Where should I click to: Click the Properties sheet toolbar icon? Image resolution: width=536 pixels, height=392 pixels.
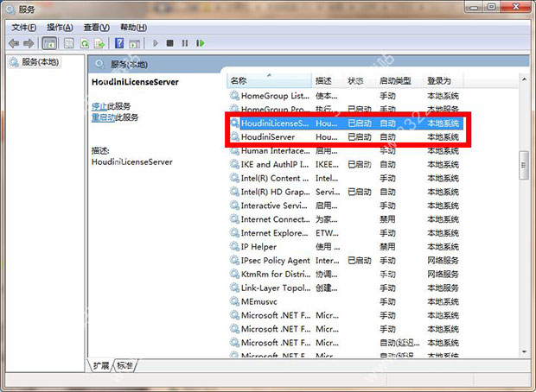point(69,43)
